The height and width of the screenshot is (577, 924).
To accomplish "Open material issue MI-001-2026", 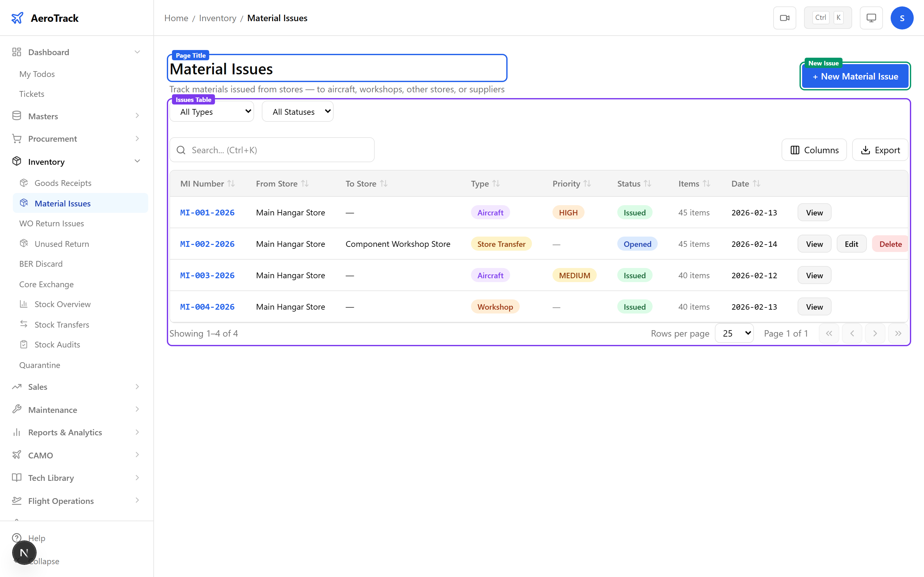I will [207, 212].
